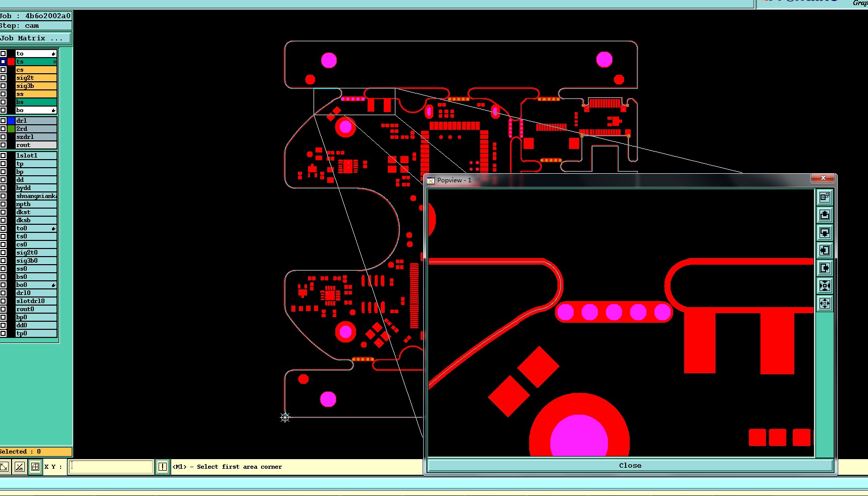Toggle the checkbox for layer mpth

pyautogui.click(x=3, y=204)
